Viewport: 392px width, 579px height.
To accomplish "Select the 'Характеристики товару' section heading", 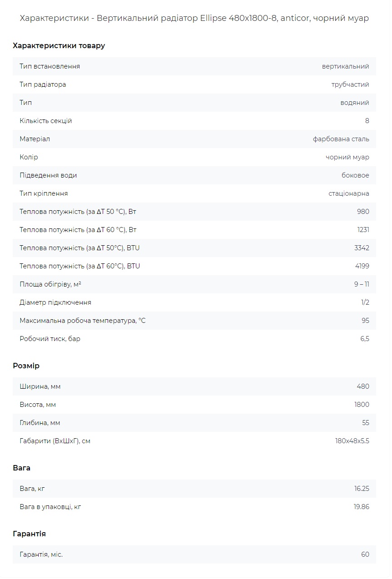I will 59,45.
